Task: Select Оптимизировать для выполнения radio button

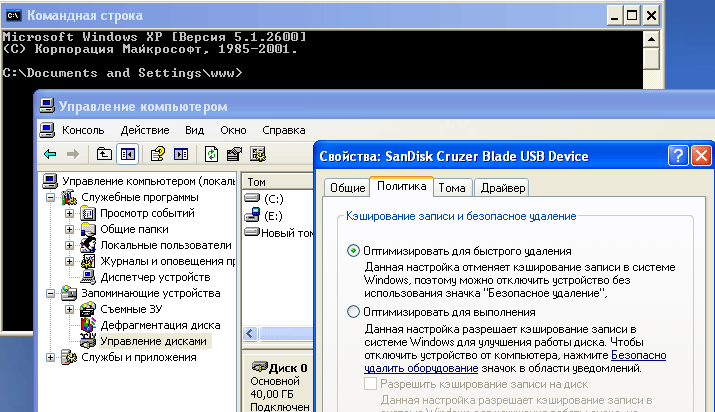Action: click(x=353, y=312)
